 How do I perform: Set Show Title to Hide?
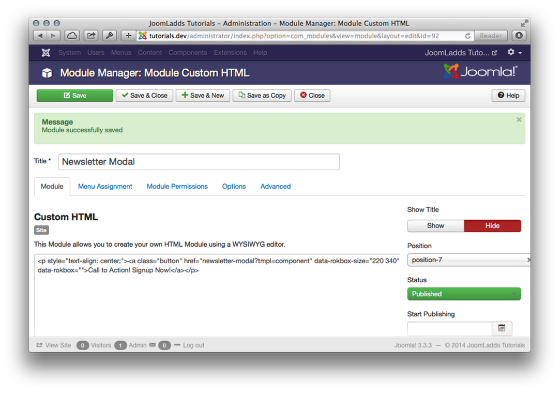pos(492,226)
